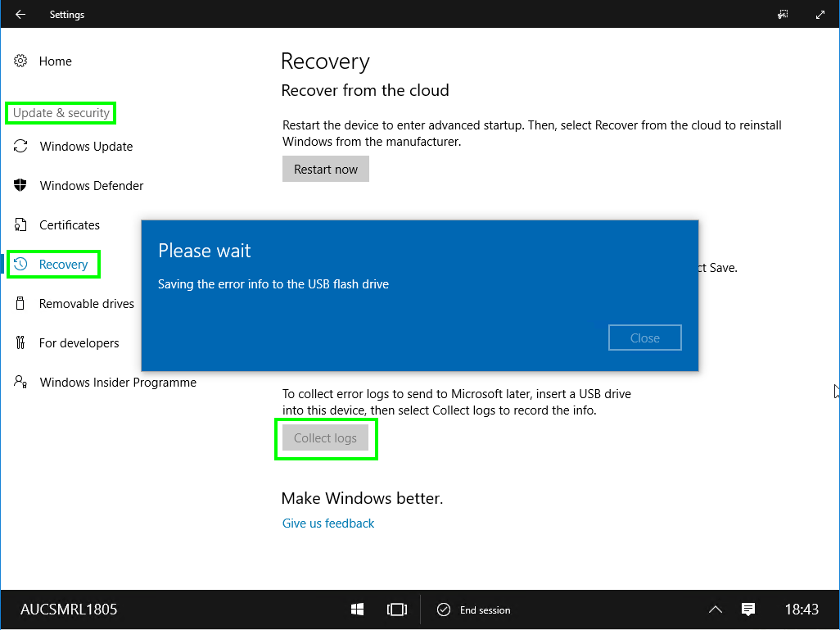Screen dimensions: 840x630
Task: Open the Feedback Hub taskbar icon
Action: coord(748,610)
